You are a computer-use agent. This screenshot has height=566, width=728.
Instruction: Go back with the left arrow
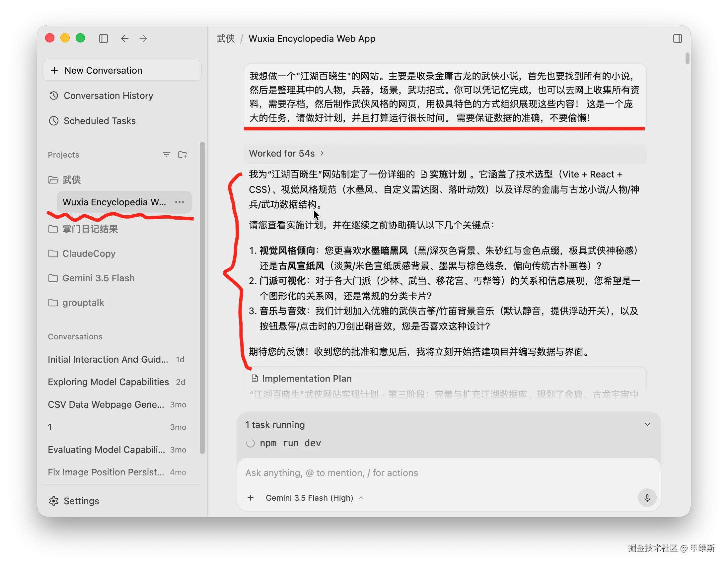125,39
